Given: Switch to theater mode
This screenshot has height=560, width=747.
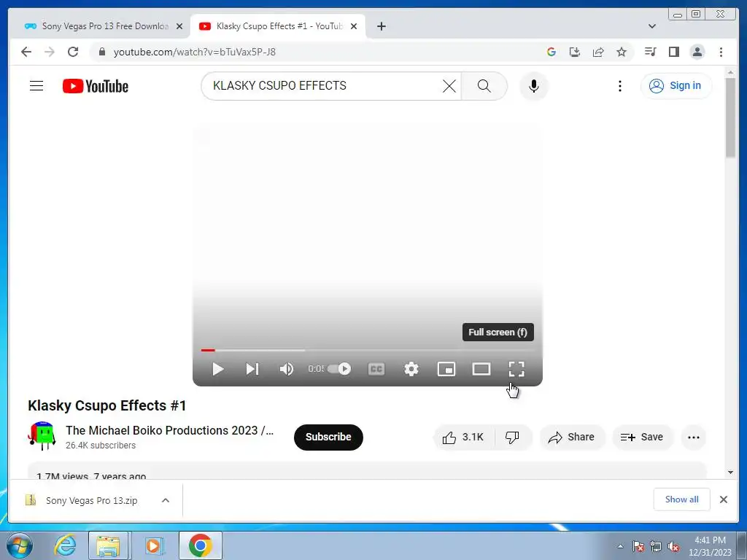Looking at the screenshot, I should (x=481, y=369).
